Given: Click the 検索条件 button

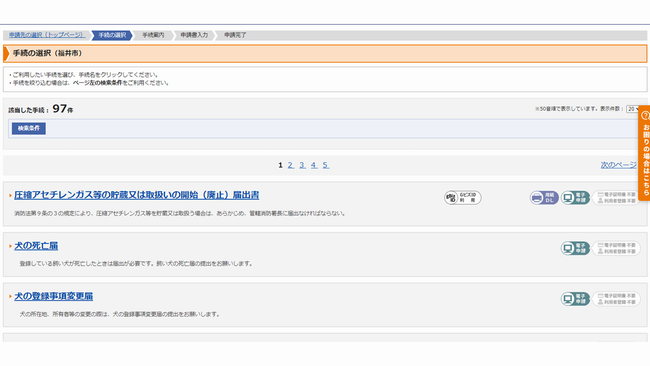Looking at the screenshot, I should [x=29, y=128].
